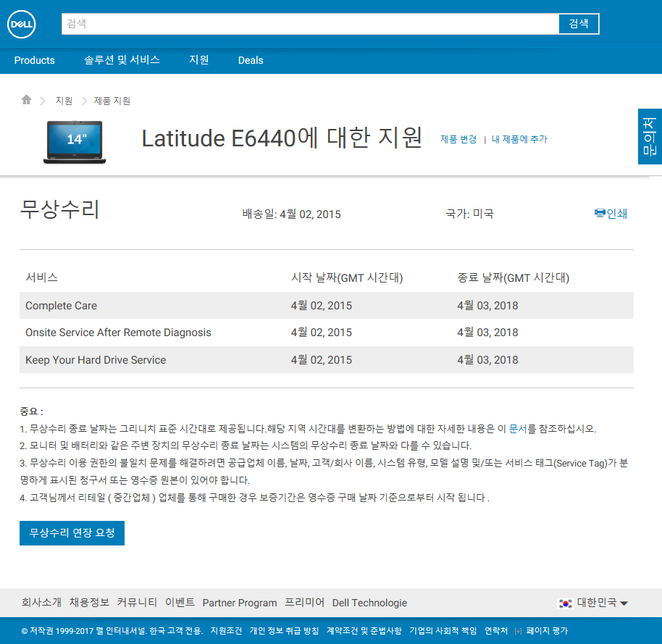Click Complete Care end date 4월 03, 2018

(x=487, y=305)
